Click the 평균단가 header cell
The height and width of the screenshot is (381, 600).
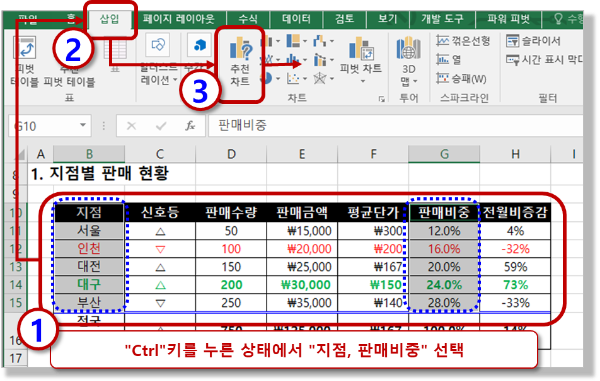373,212
